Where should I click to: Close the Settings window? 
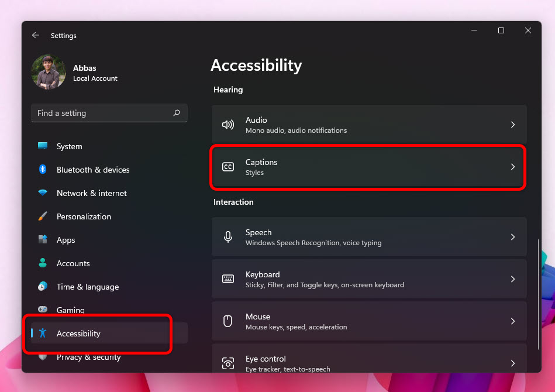[x=528, y=30]
